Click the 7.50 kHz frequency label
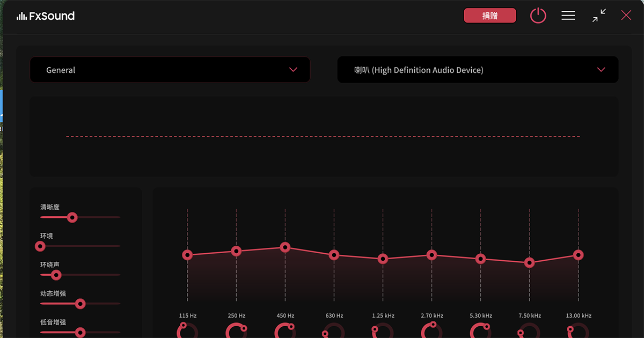This screenshot has width=644, height=338. 529,315
